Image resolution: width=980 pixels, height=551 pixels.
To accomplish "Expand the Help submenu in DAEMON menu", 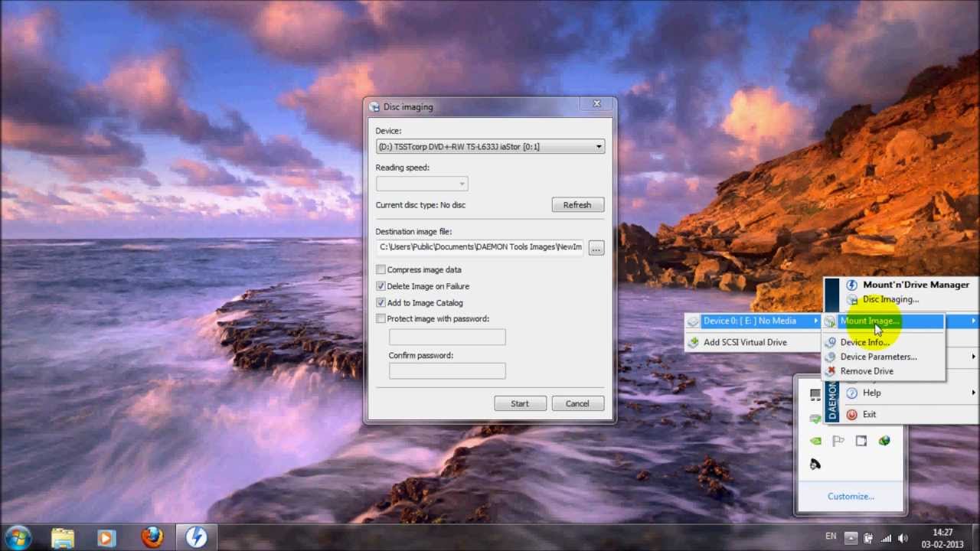I will tap(910, 393).
